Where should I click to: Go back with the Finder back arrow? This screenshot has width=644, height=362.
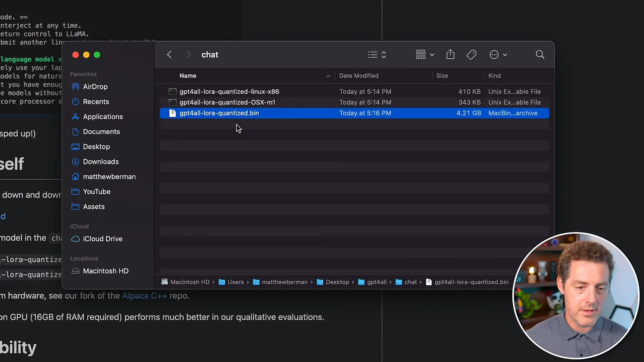point(169,55)
